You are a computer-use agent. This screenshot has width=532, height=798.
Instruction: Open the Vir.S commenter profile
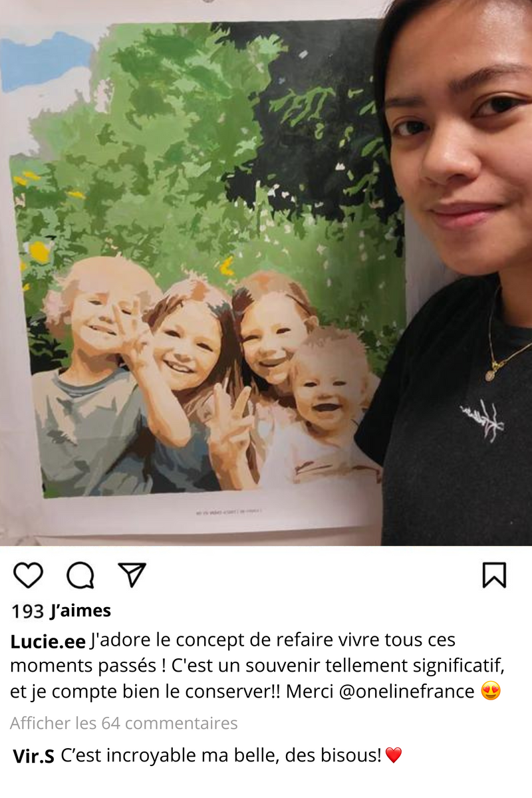[33, 756]
